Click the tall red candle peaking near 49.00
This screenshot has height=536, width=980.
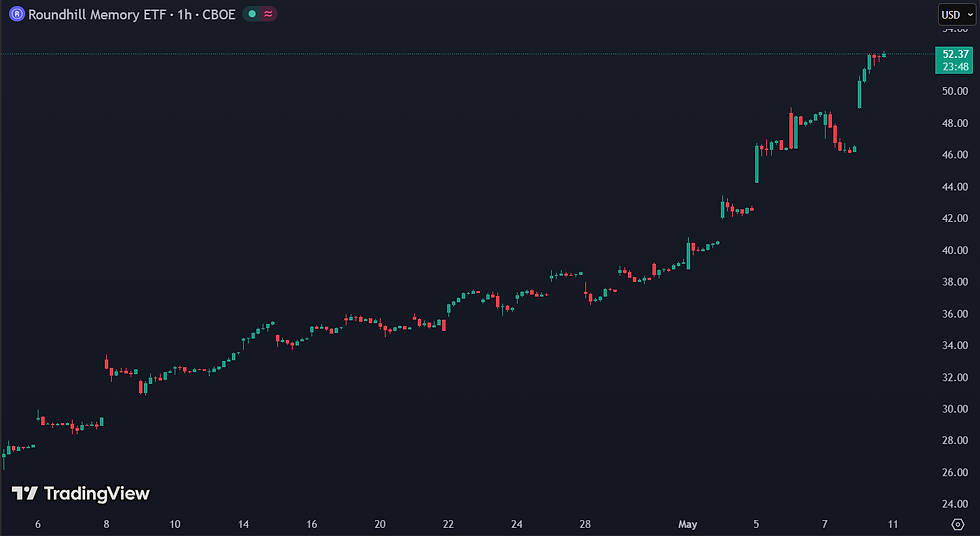click(x=791, y=129)
